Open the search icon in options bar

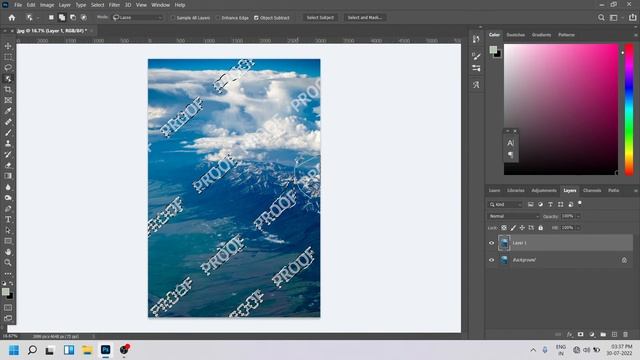coord(601,18)
